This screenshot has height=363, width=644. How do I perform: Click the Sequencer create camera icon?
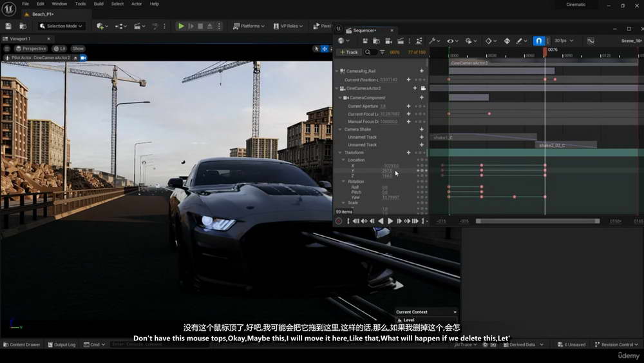pos(388,41)
